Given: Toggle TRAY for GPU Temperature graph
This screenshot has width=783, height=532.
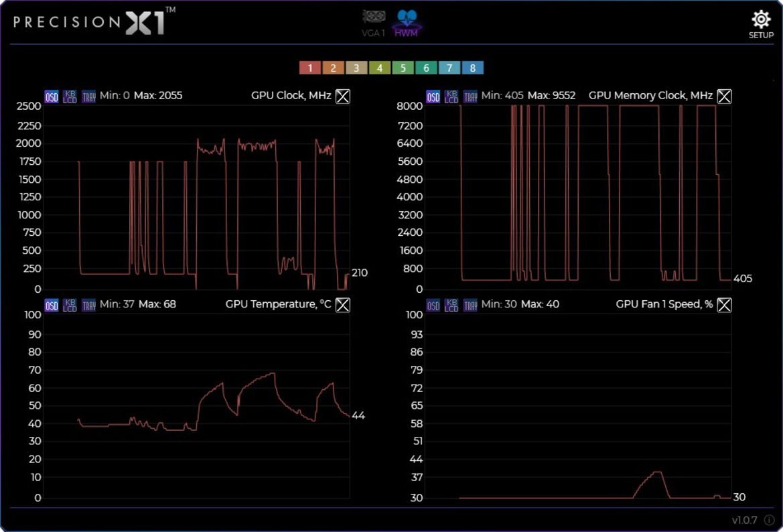Looking at the screenshot, I should (89, 306).
